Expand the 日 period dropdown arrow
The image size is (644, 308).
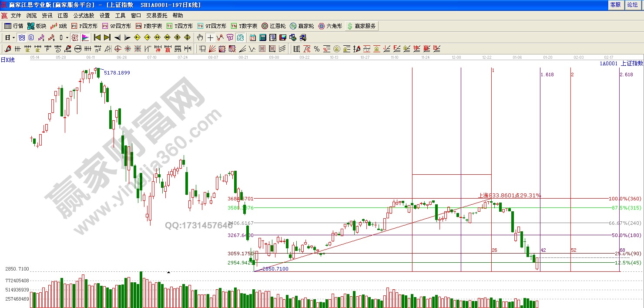13,37
